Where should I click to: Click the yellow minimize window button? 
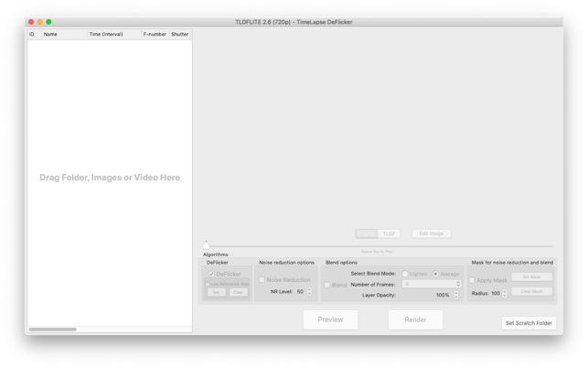click(39, 22)
